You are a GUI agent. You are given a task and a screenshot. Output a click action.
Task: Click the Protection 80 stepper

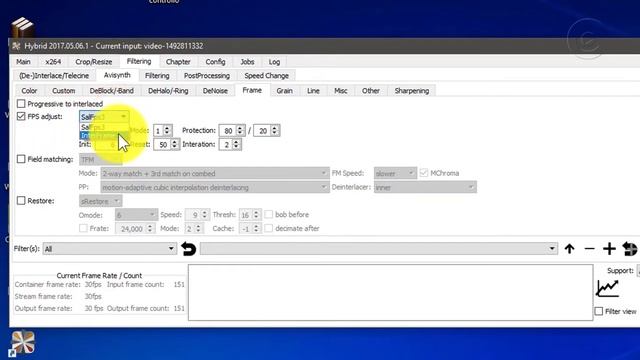click(x=232, y=131)
